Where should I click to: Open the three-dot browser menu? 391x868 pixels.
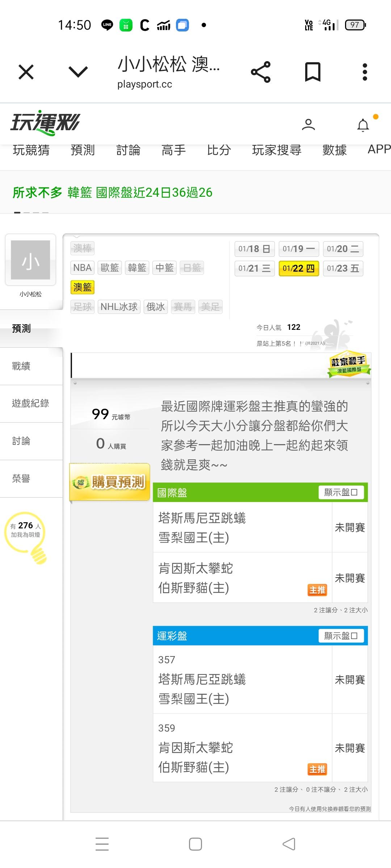pos(365,72)
